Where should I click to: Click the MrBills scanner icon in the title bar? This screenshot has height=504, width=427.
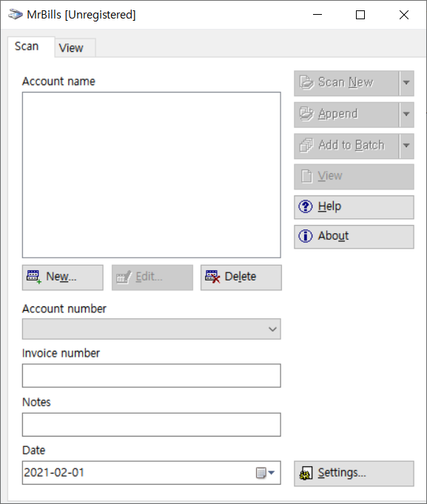tap(16, 15)
